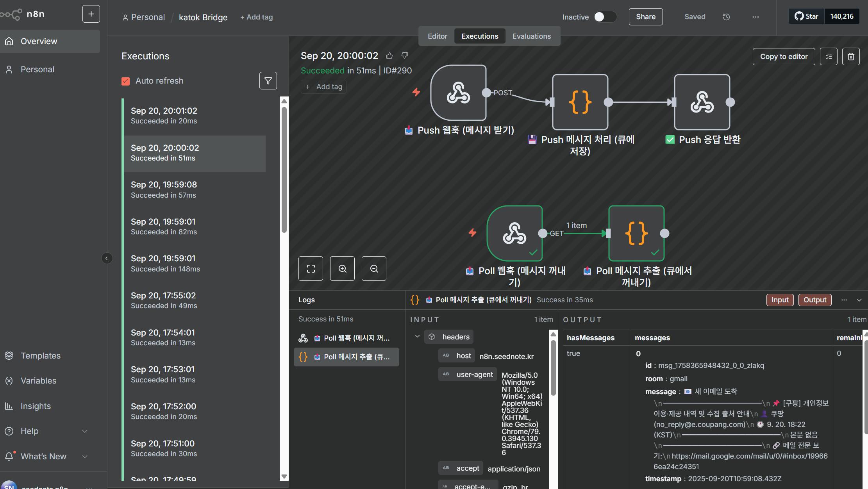Collapse the logs panel chevron
The width and height of the screenshot is (868, 489).
(x=859, y=300)
